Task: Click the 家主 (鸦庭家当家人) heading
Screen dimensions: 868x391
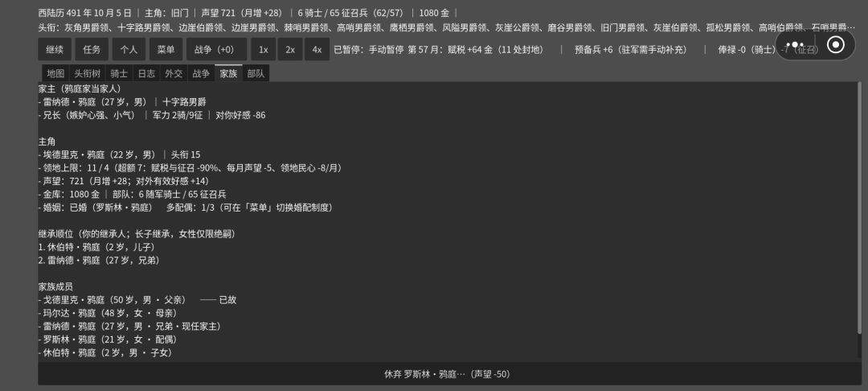Action: click(x=80, y=88)
